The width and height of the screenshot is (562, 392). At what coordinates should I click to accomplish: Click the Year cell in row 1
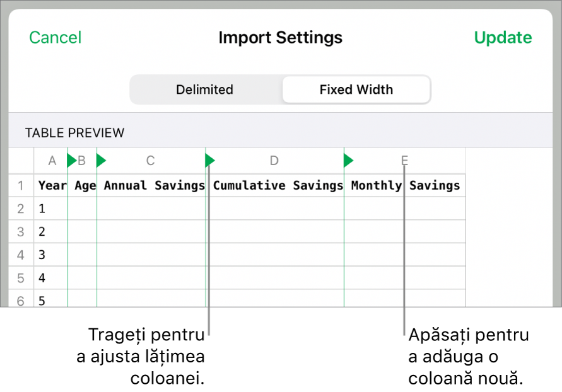pos(52,186)
